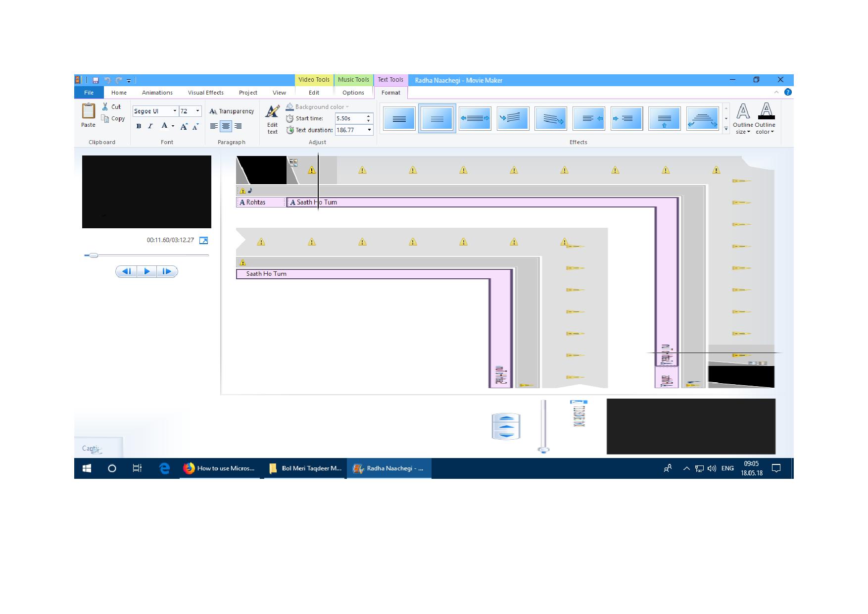Increment the Start time stepper up
This screenshot has height=614, width=868.
click(369, 116)
